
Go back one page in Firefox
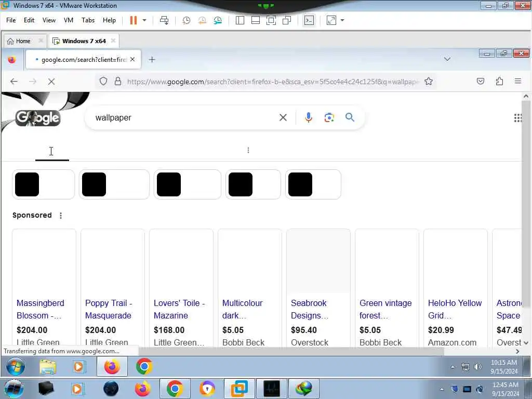[14, 82]
